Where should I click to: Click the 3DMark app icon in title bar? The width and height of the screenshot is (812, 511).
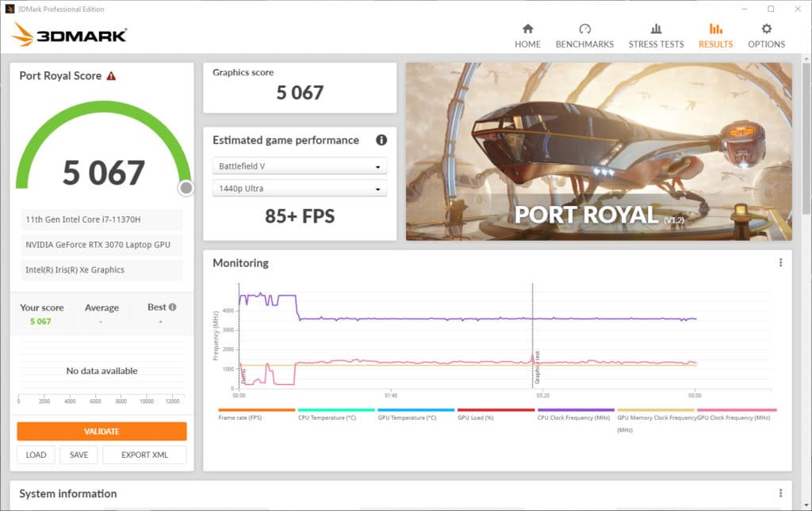pos(10,9)
